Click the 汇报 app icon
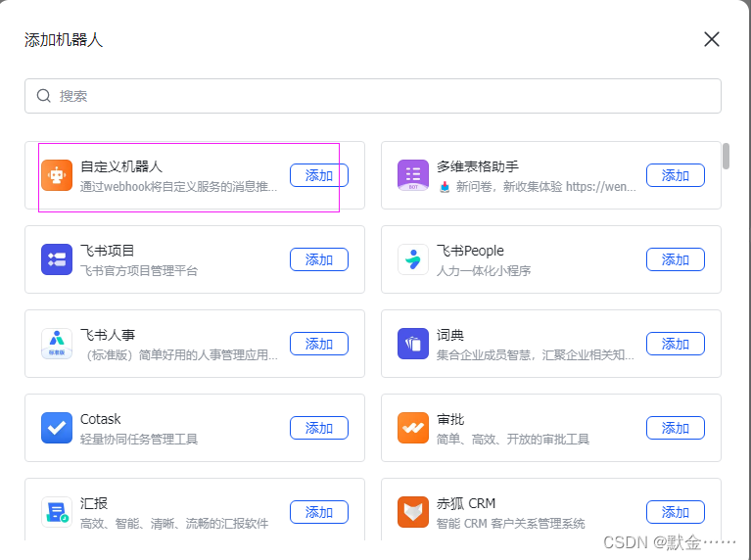The image size is (751, 560). point(57,512)
